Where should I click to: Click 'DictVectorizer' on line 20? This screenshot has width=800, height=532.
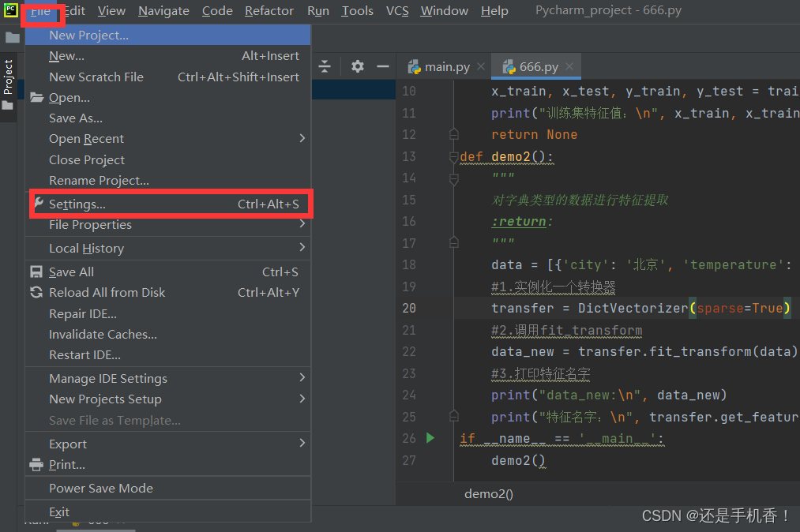(x=633, y=308)
